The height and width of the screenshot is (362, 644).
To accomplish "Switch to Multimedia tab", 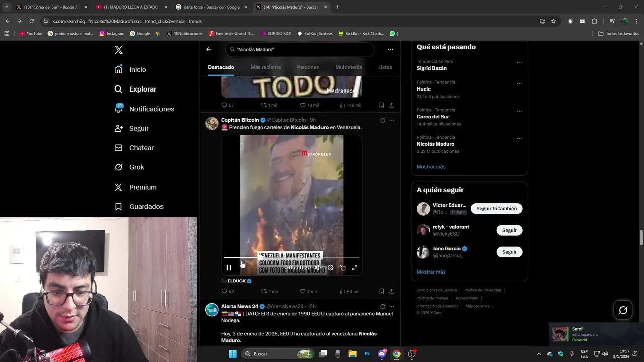I will tap(349, 67).
